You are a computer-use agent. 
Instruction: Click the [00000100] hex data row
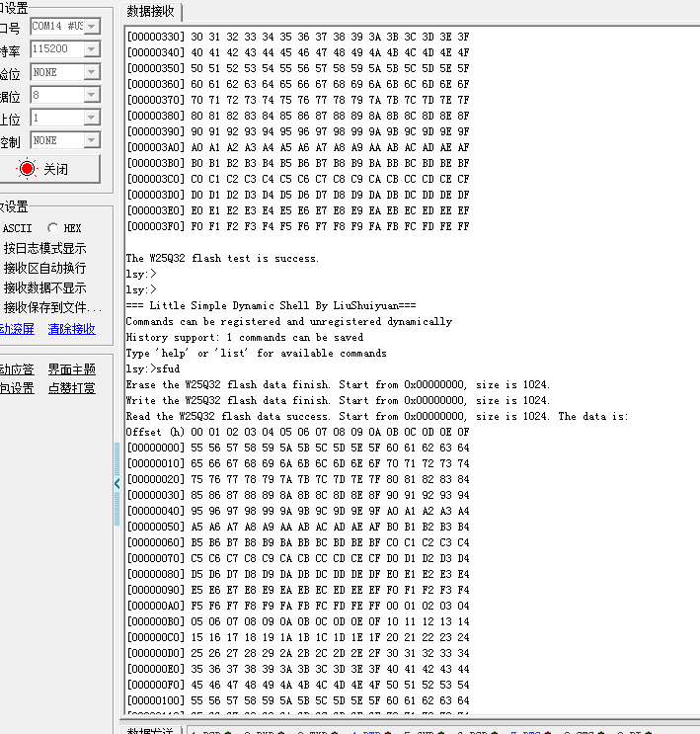point(298,700)
